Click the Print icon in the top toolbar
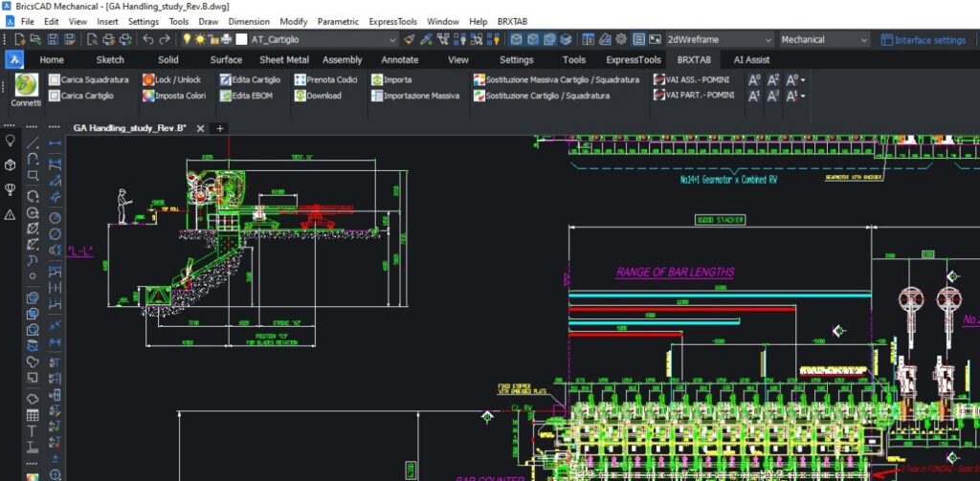Image resolution: width=980 pixels, height=481 pixels. pos(108,39)
